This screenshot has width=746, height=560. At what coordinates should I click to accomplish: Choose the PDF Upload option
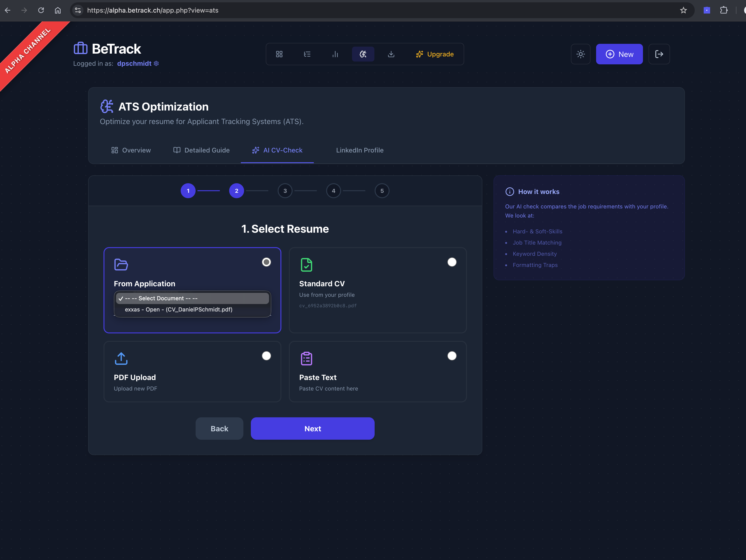(266, 356)
